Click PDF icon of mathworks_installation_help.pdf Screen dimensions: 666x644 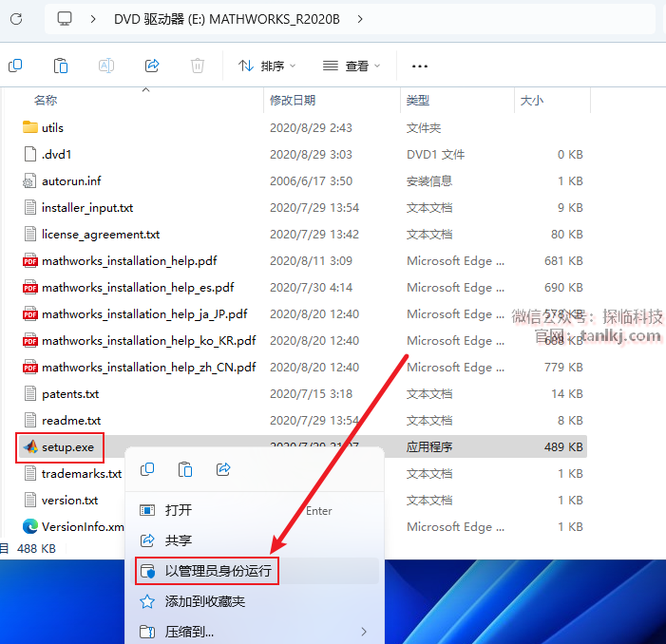(x=30, y=260)
